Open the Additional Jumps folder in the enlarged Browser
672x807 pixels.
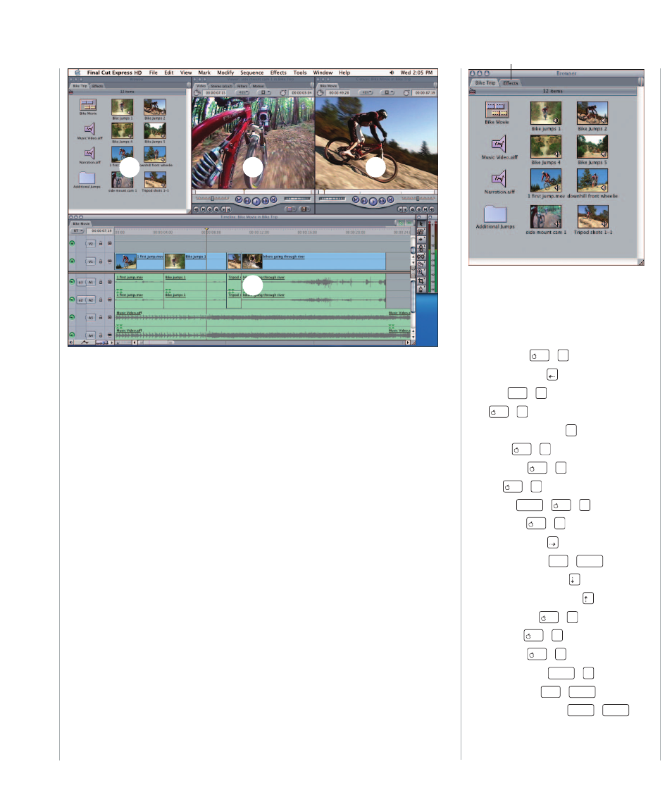(495, 214)
